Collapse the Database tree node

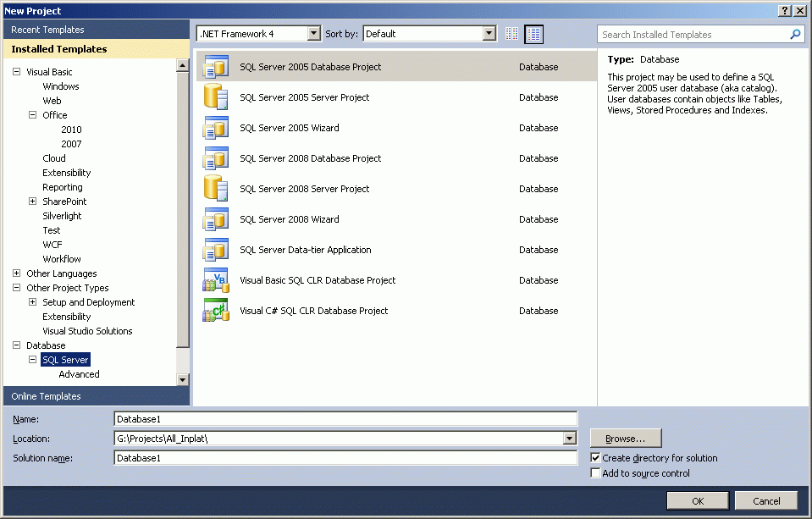17,345
